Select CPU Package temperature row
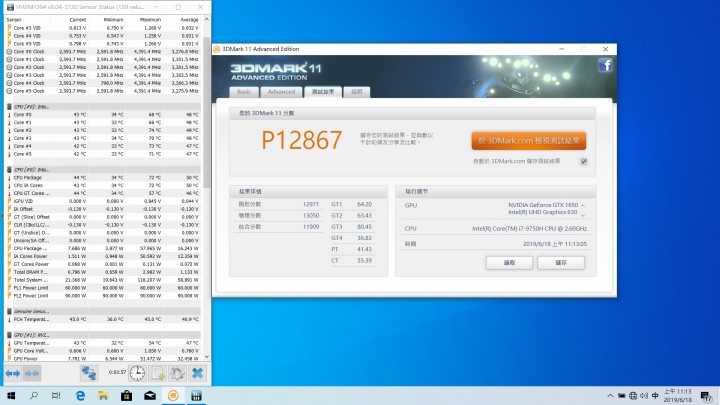This screenshot has width=720, height=405. 103,177
